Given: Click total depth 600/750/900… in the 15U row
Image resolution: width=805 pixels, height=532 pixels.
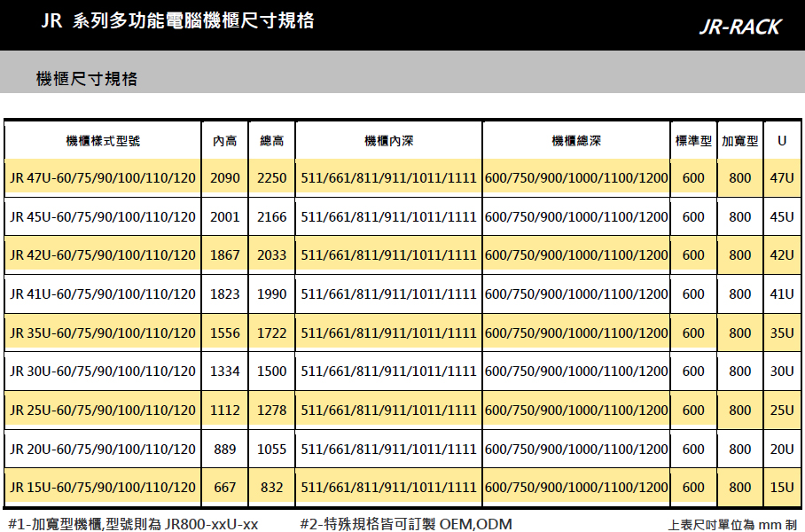Looking at the screenshot, I should click(x=576, y=488).
